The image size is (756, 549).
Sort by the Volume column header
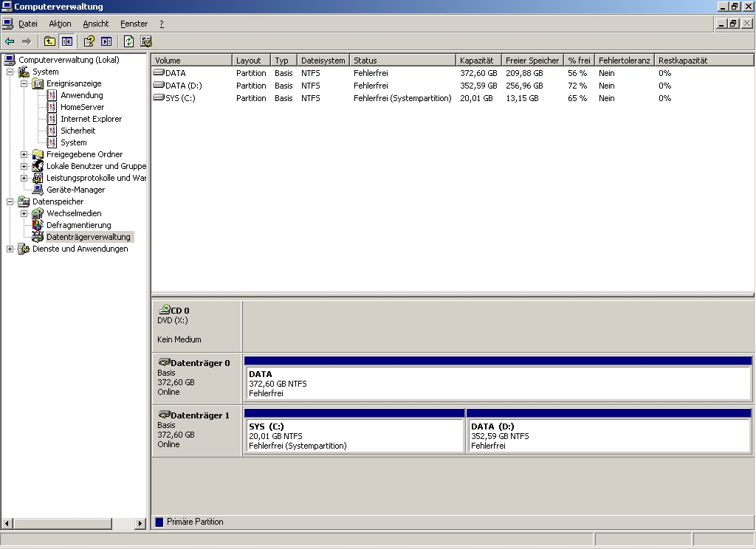tap(192, 61)
